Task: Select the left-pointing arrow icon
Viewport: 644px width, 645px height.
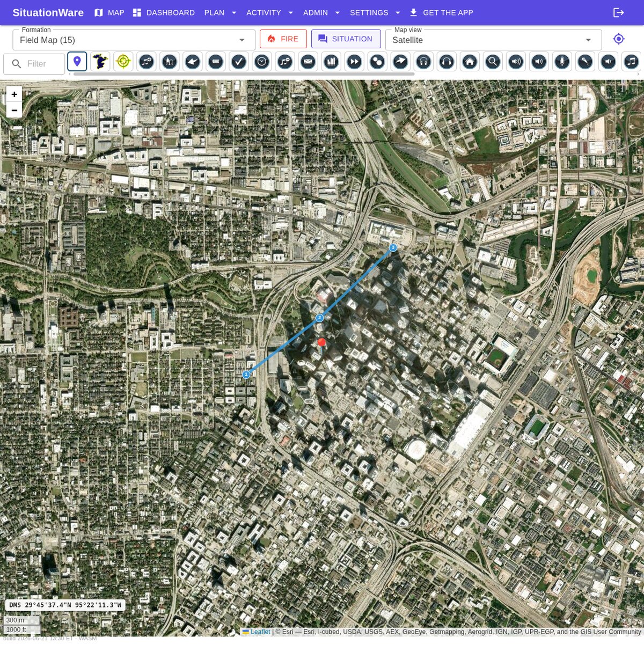Action: [193, 62]
